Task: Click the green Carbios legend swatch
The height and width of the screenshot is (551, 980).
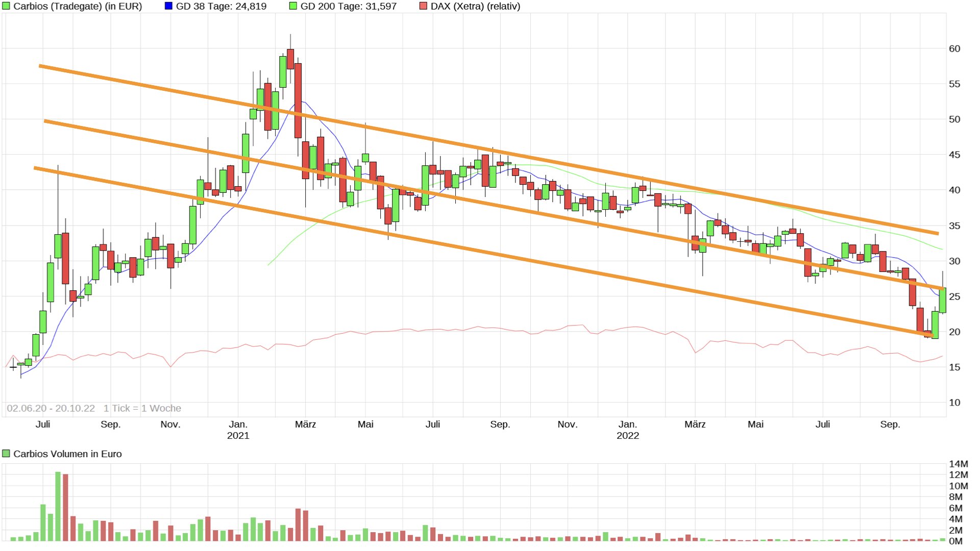Action: coord(6,6)
